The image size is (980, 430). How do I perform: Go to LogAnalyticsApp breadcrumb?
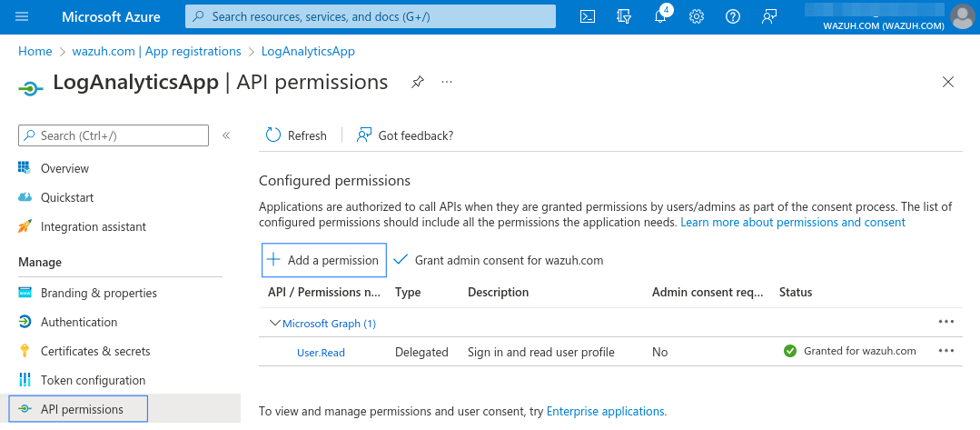tap(308, 51)
